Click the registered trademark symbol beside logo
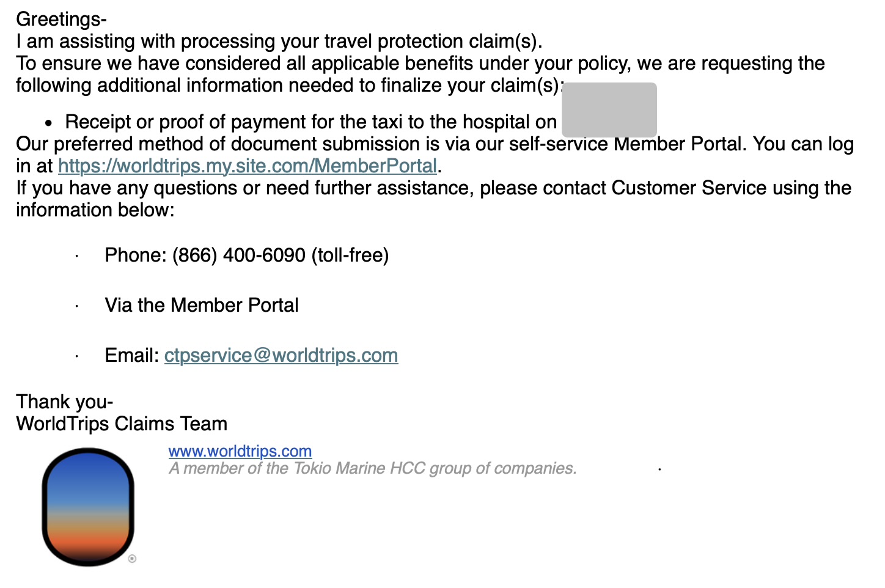This screenshot has width=885, height=588. point(132,559)
